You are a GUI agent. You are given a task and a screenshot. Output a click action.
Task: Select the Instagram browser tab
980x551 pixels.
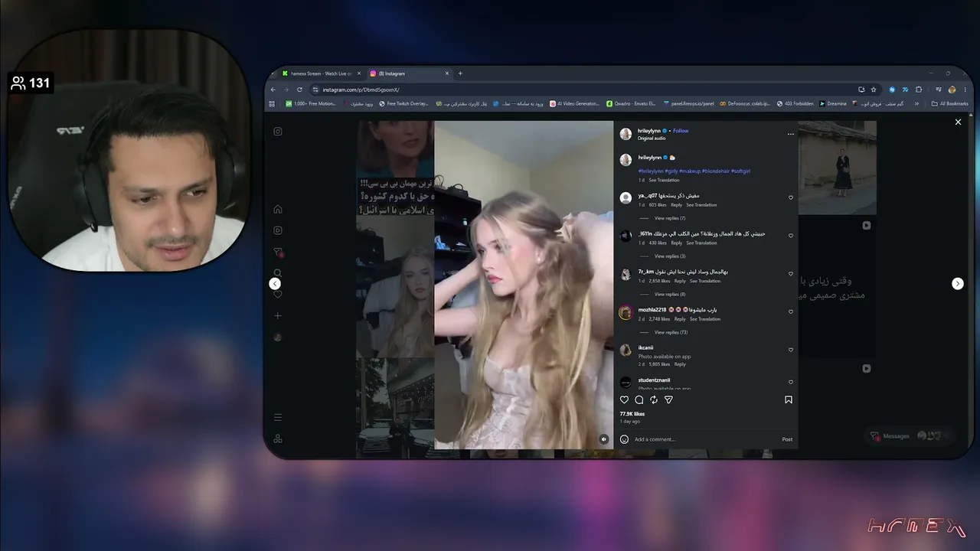click(410, 73)
